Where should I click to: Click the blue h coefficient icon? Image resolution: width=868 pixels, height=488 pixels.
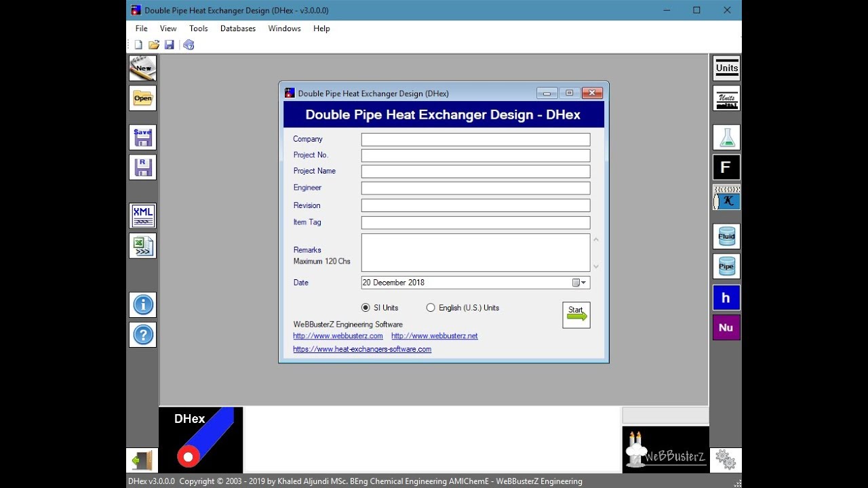pyautogui.click(x=726, y=298)
